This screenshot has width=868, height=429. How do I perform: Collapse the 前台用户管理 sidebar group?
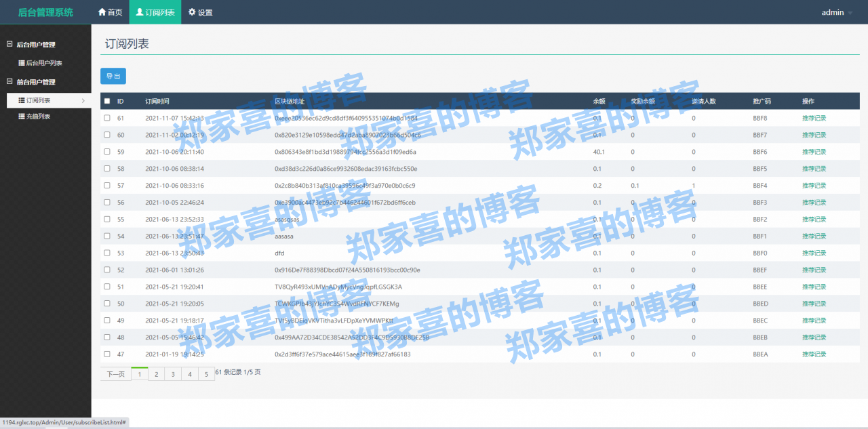9,81
